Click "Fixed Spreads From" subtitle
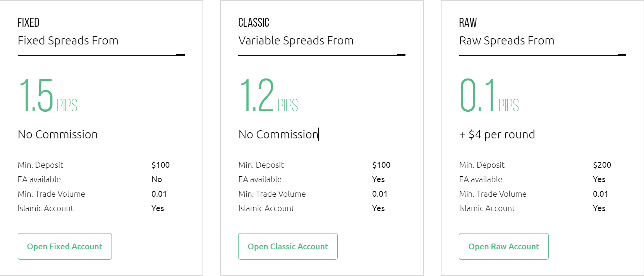Screen dimensions: 644x276 point(68,41)
